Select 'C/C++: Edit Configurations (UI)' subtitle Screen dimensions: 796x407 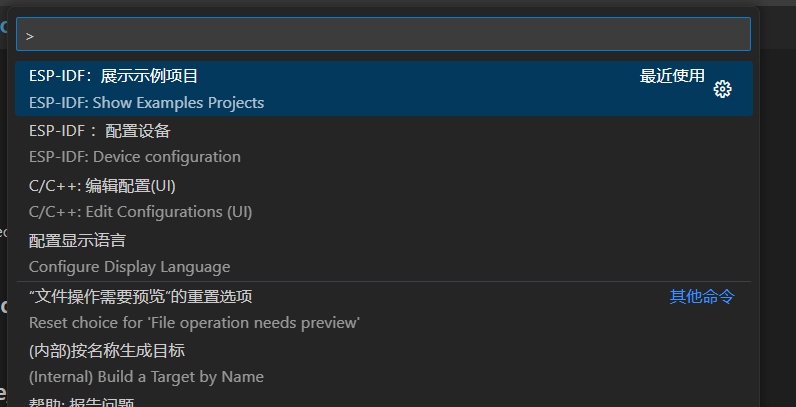140,212
